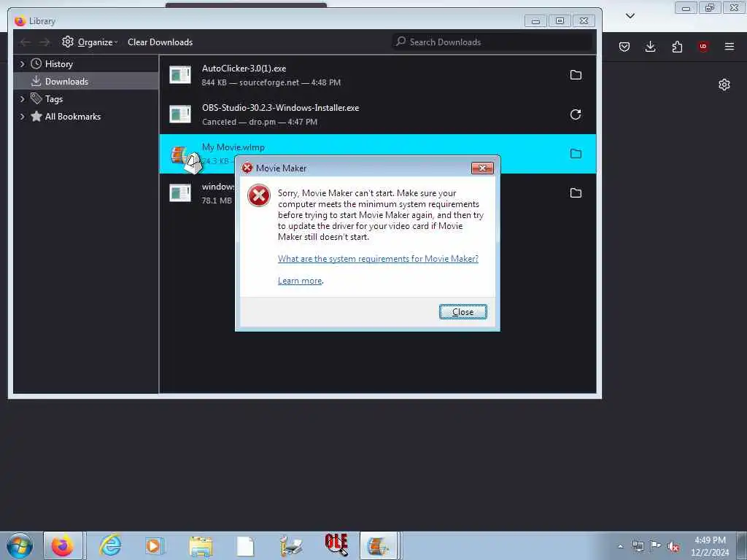
Task: Click the Organize gear icon
Action: pyautogui.click(x=68, y=42)
